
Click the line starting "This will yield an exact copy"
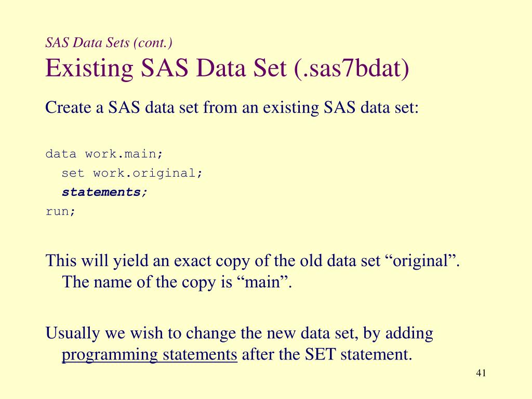pos(253,260)
